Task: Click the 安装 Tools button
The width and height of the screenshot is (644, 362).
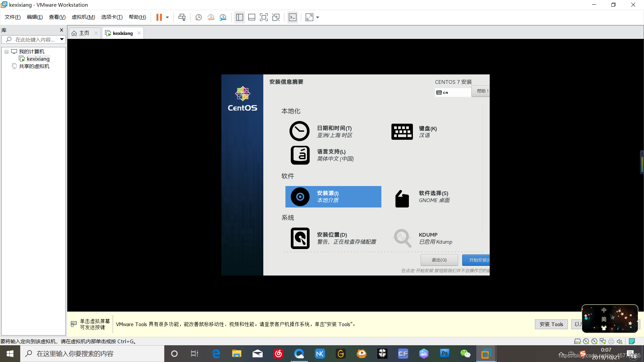Action: (x=551, y=324)
